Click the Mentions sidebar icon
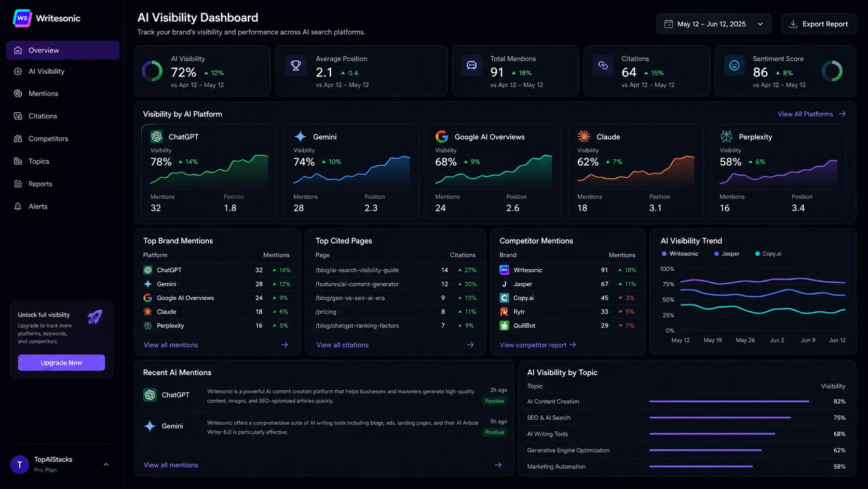Image resolution: width=868 pixels, height=489 pixels. [18, 94]
